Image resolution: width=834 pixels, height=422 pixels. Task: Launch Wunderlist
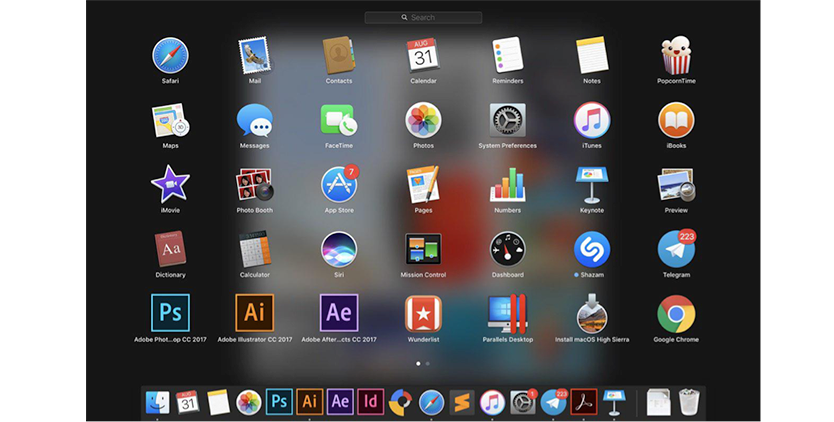(423, 313)
